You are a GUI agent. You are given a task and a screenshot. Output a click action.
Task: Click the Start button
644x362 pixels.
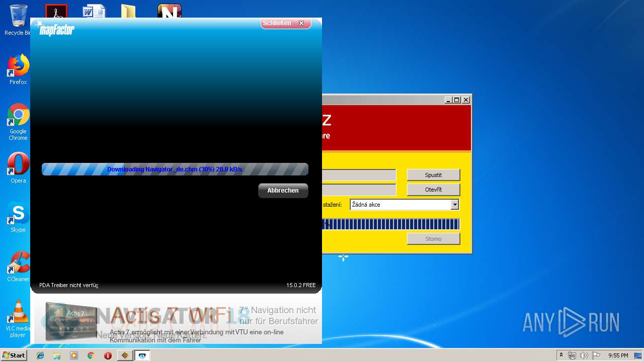pos(14,355)
